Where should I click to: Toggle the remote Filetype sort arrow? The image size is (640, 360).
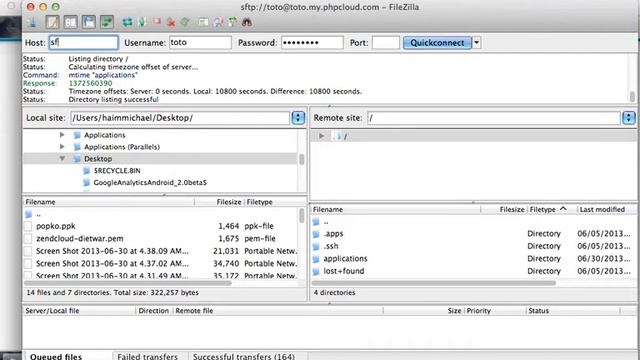(563, 209)
